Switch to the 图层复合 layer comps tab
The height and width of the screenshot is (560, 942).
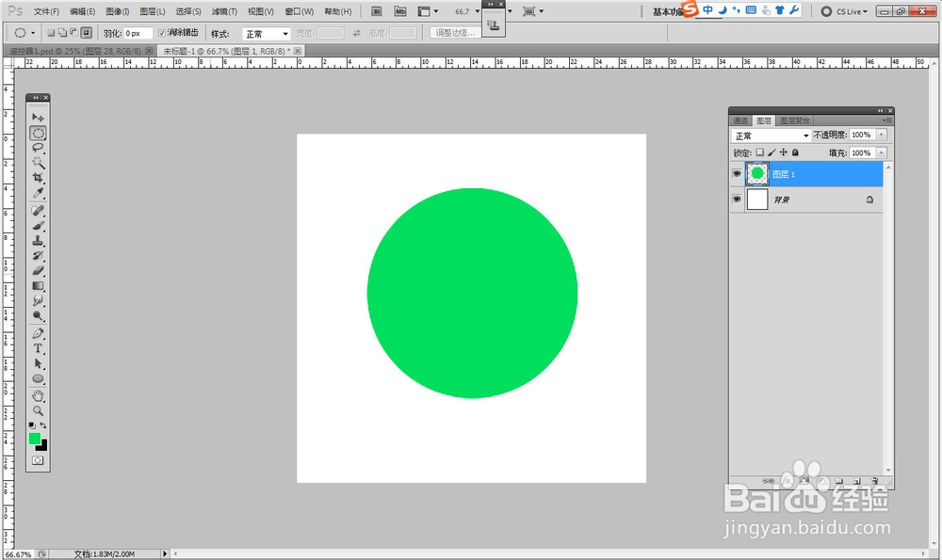tap(795, 120)
